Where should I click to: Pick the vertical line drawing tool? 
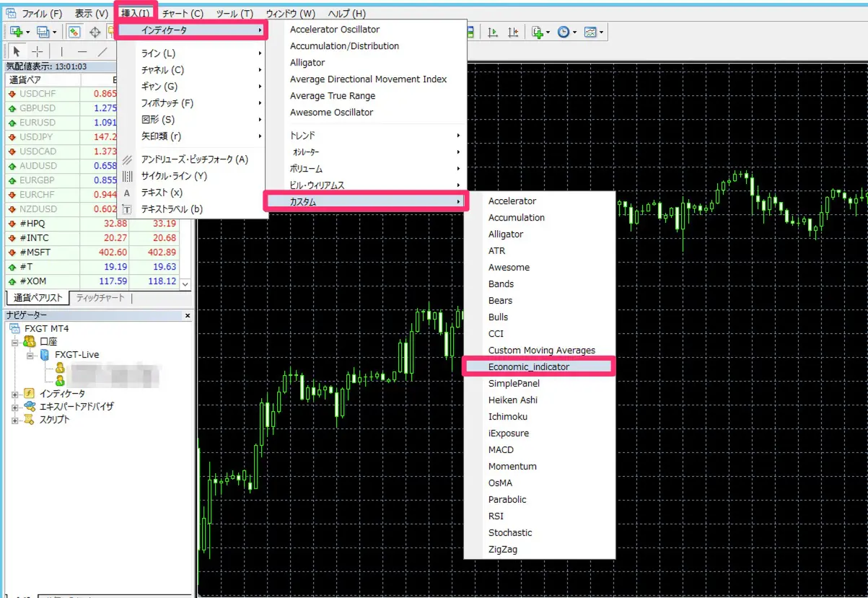[61, 51]
